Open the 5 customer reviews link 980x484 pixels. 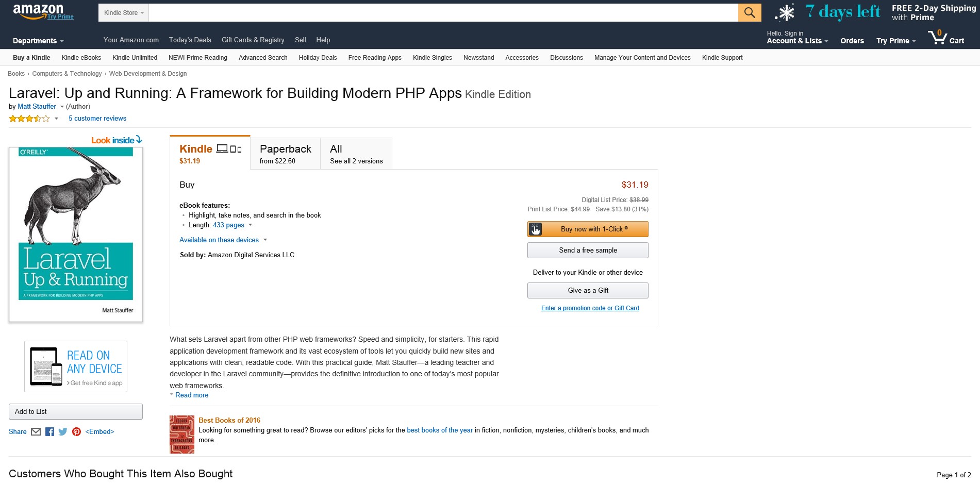(x=97, y=119)
